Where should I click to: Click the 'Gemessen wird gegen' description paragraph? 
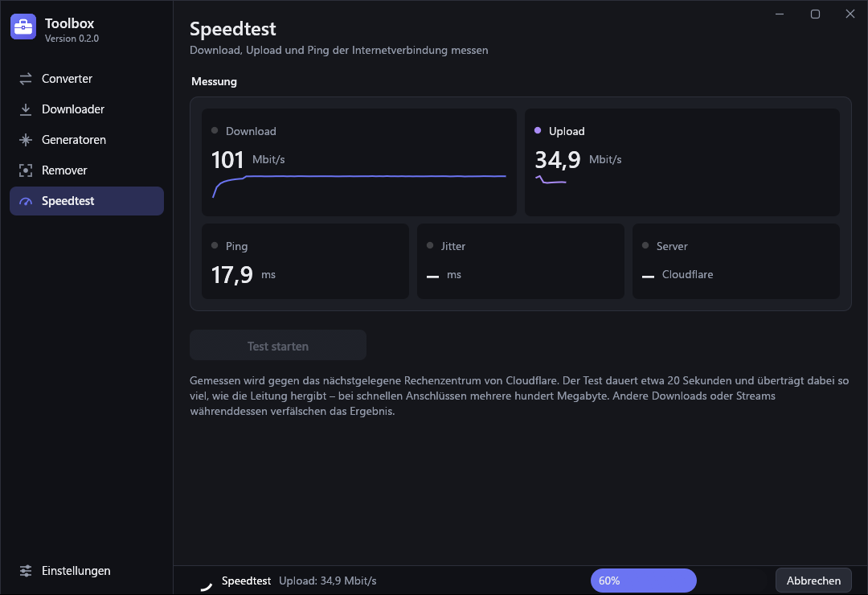point(520,396)
